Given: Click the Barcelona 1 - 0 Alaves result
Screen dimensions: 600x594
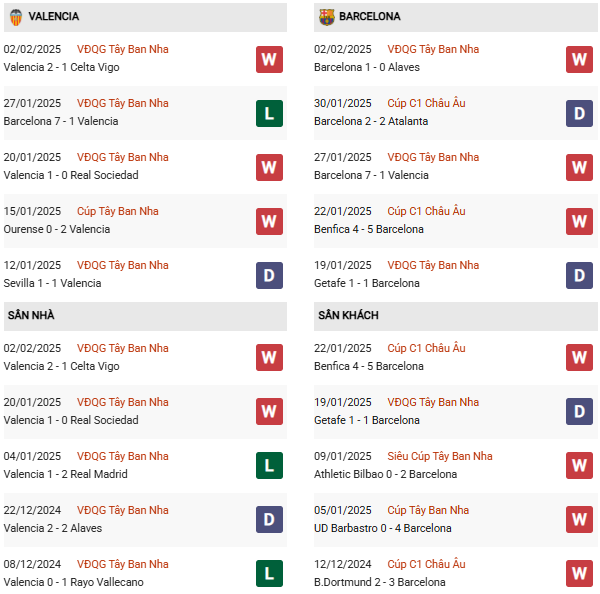Looking at the screenshot, I should [x=367, y=68].
